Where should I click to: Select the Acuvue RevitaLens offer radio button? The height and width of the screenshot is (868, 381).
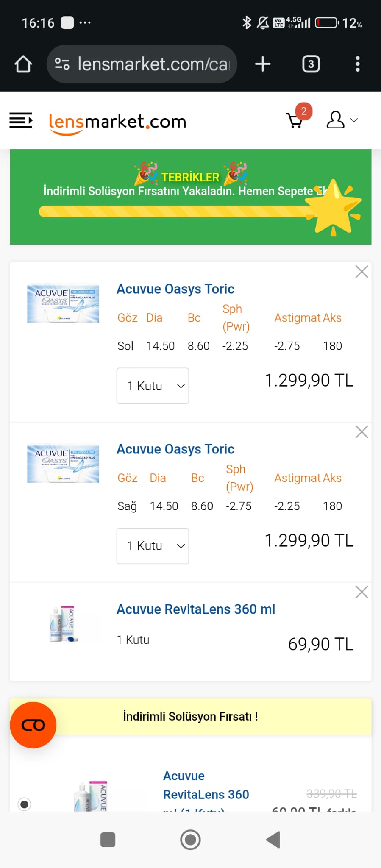point(25,804)
